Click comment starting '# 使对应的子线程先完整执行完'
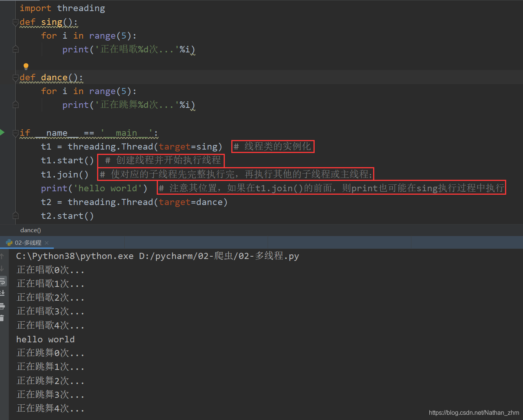Image resolution: width=523 pixels, height=420 pixels. pyautogui.click(x=236, y=174)
